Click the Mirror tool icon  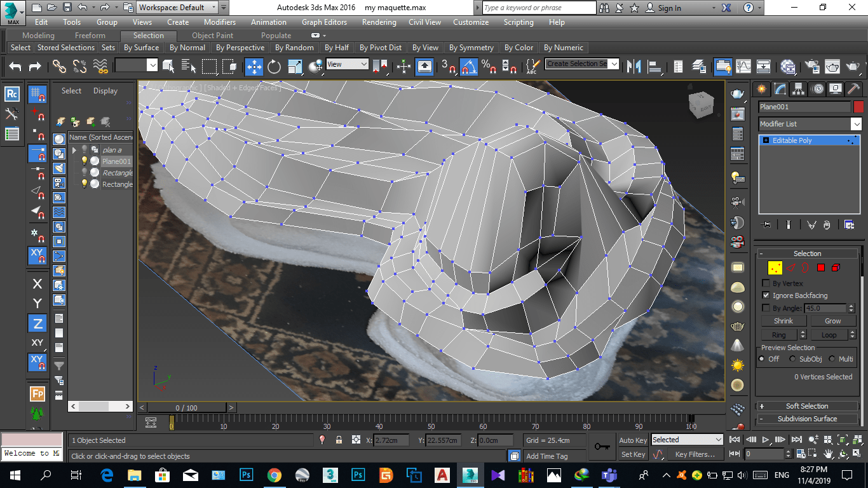(634, 66)
